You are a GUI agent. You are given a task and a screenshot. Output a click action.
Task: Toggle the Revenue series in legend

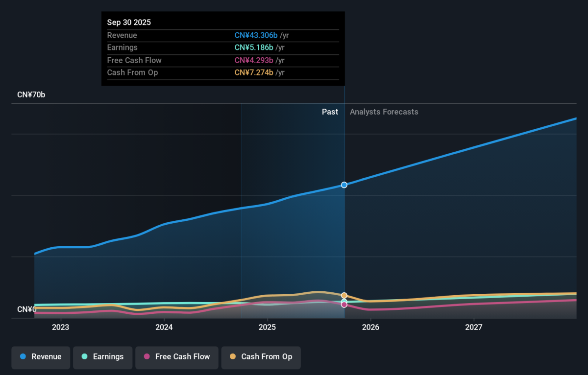41,357
